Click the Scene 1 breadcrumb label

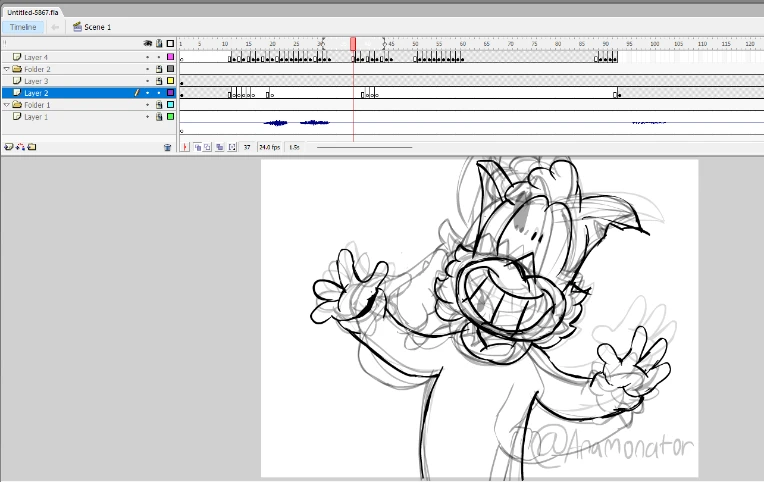(x=97, y=27)
